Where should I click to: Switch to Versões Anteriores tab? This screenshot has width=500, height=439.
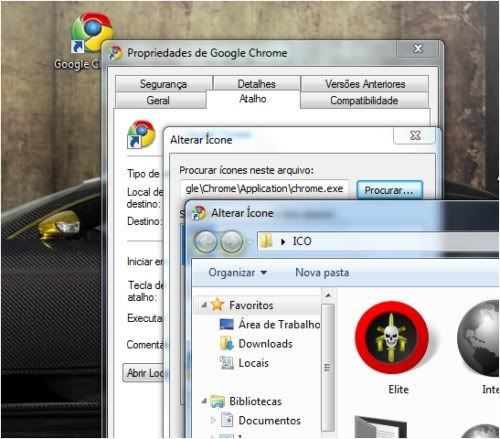point(365,84)
